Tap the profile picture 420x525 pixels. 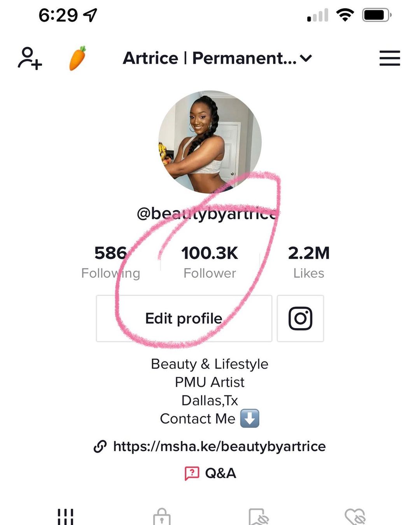tap(210, 142)
